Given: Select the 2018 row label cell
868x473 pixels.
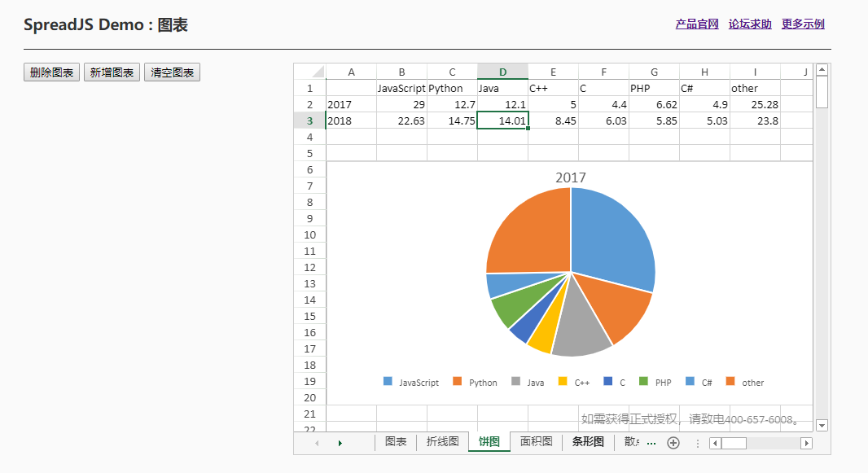Looking at the screenshot, I should [352, 120].
